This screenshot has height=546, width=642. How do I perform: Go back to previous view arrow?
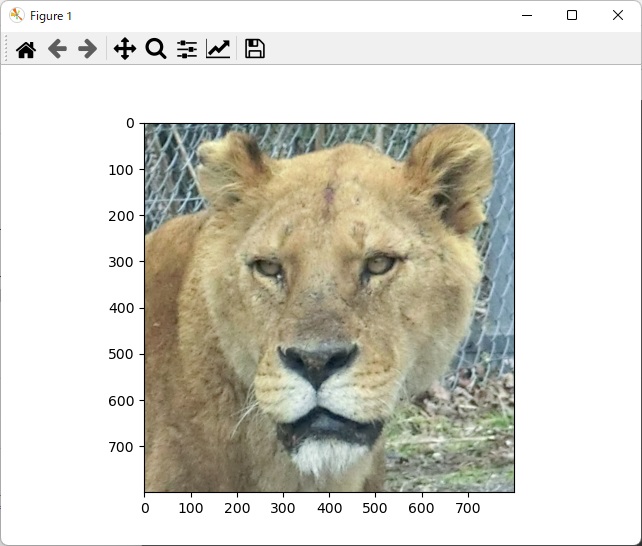tap(57, 49)
